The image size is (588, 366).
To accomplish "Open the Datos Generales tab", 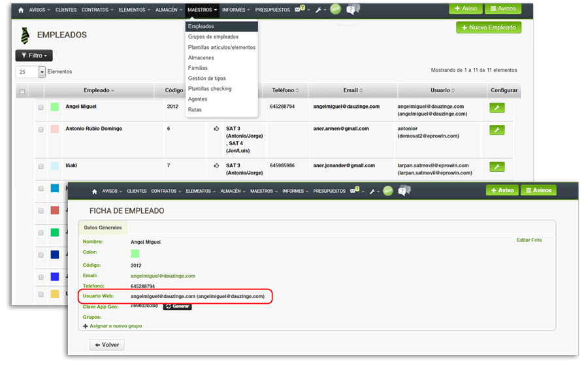I will click(x=103, y=227).
